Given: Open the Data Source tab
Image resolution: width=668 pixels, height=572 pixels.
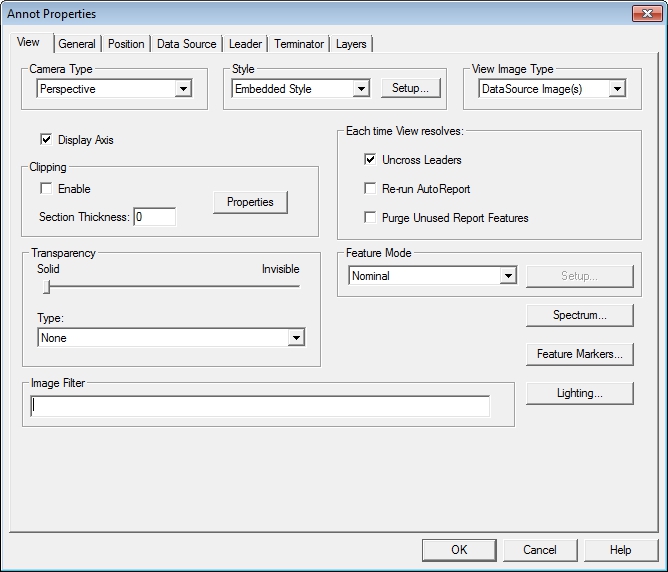Looking at the screenshot, I should (186, 44).
